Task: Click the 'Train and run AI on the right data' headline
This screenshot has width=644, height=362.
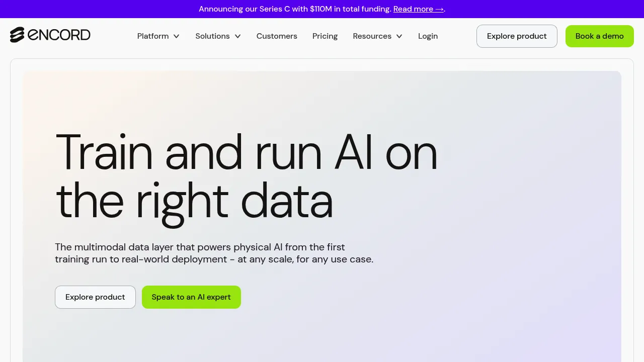Action: [247, 176]
